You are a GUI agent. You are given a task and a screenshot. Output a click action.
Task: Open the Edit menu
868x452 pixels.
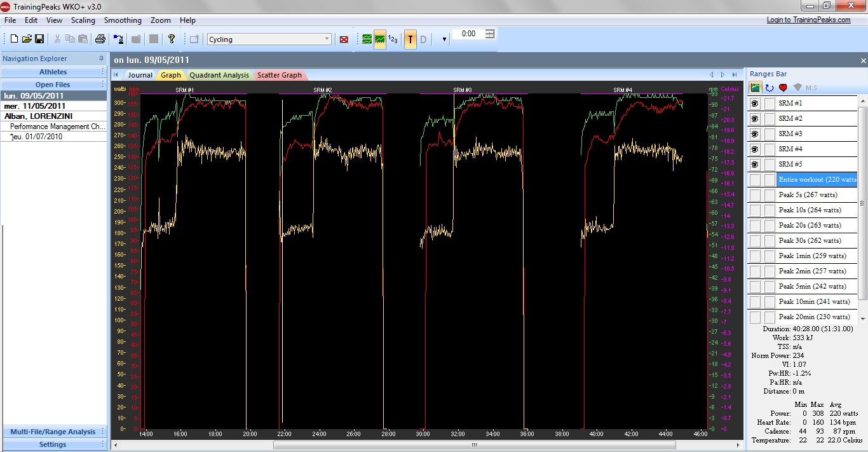tap(31, 20)
